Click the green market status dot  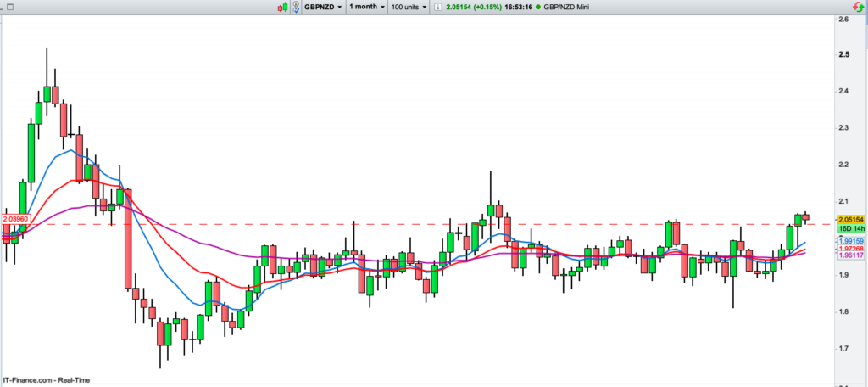pos(538,7)
